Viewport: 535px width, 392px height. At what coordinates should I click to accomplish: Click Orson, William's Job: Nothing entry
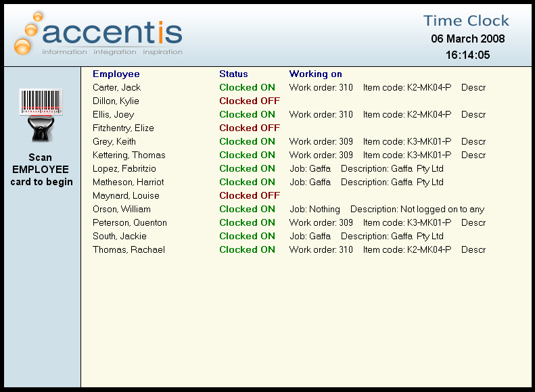(315, 209)
